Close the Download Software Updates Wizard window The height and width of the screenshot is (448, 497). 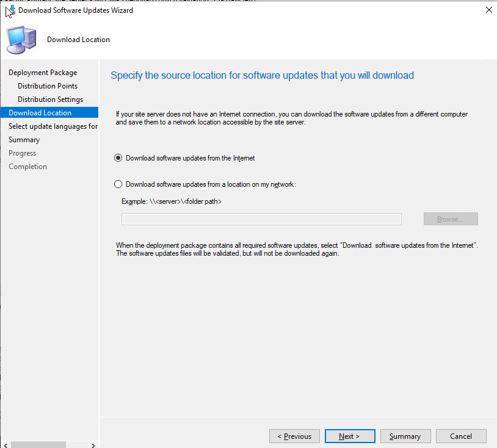[487, 10]
